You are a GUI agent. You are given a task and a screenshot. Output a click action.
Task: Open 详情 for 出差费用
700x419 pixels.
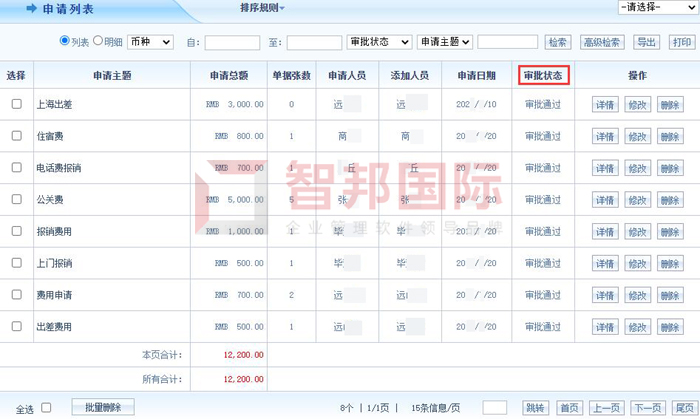pyautogui.click(x=605, y=327)
